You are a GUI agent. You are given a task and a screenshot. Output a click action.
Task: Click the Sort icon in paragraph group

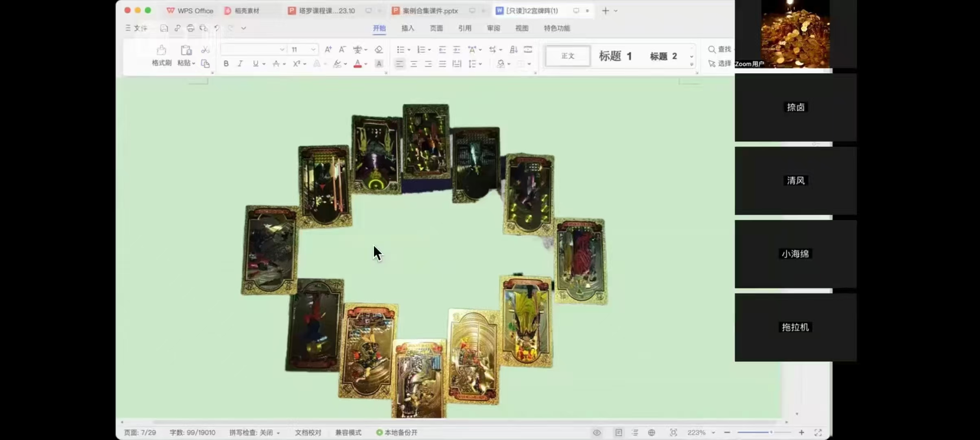point(514,49)
